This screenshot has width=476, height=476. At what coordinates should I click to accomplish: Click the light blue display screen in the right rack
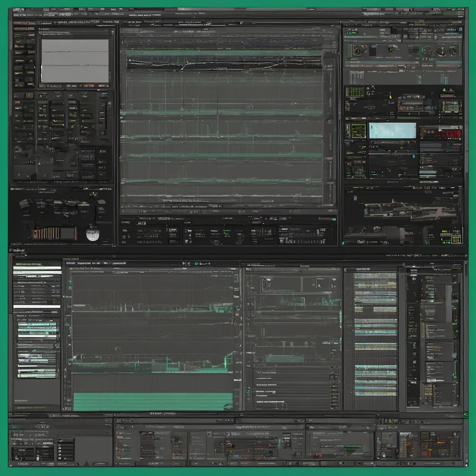click(393, 131)
